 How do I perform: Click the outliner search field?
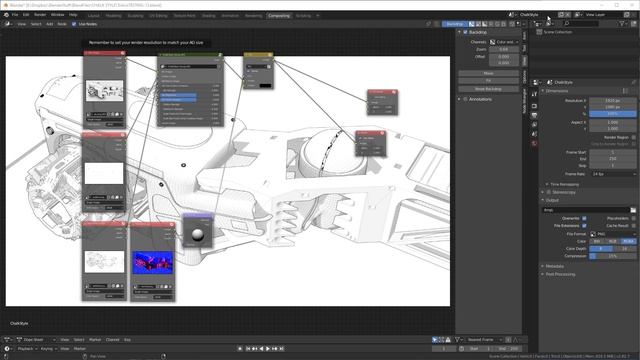point(581,24)
